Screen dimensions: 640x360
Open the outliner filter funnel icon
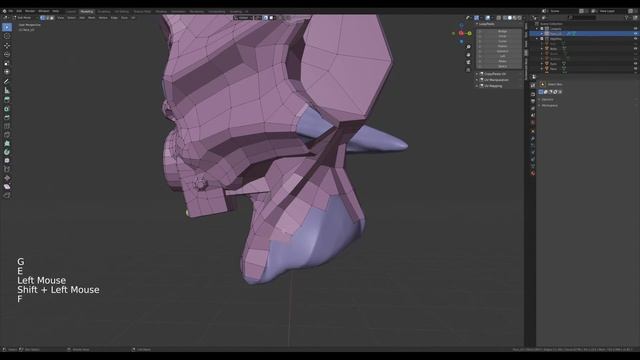(x=627, y=18)
